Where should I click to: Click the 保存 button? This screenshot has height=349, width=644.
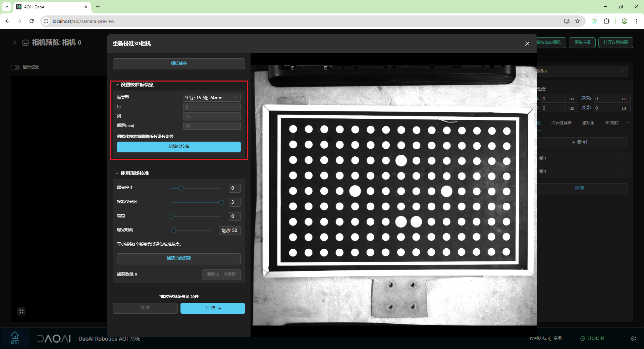(x=582, y=188)
